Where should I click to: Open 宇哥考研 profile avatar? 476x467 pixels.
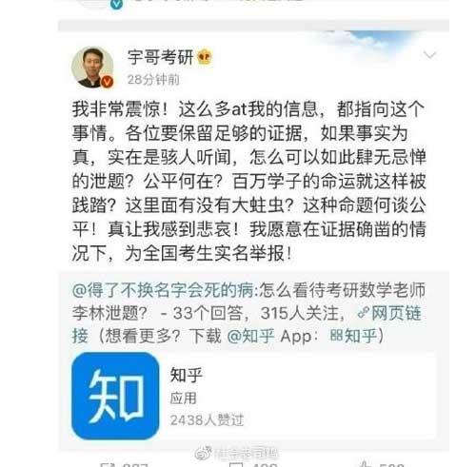point(92,68)
